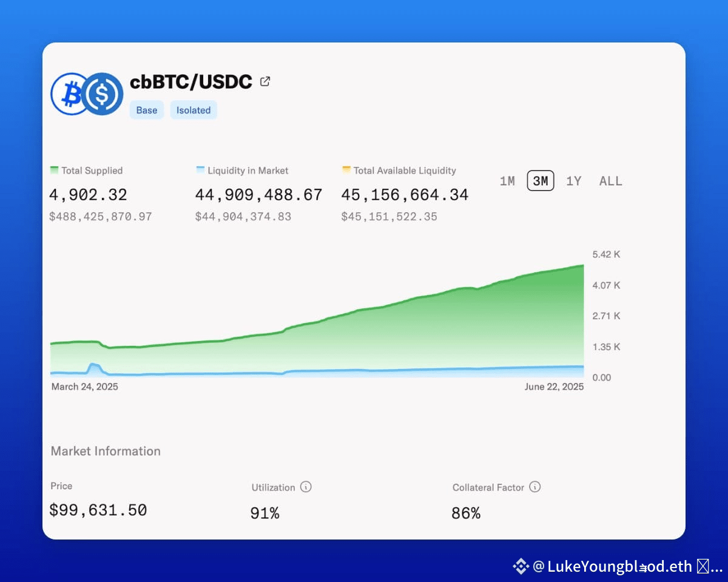Click the Utilization label text
The width and height of the screenshot is (728, 582).
click(x=274, y=487)
